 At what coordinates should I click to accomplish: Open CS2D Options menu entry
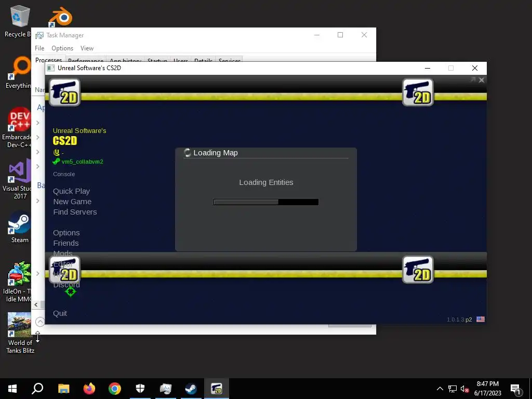66,233
